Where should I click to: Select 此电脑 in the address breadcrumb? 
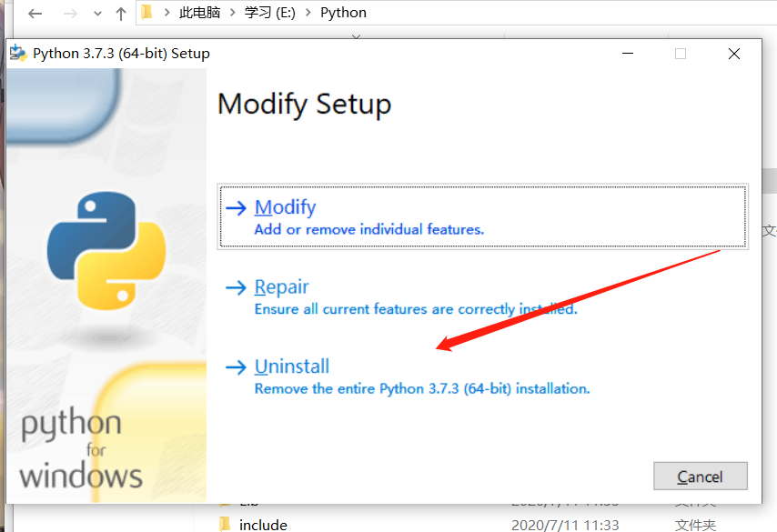(x=199, y=13)
